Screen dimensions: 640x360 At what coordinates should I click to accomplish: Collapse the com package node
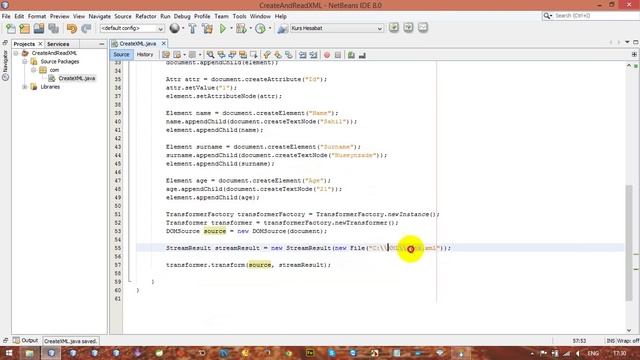[33, 70]
